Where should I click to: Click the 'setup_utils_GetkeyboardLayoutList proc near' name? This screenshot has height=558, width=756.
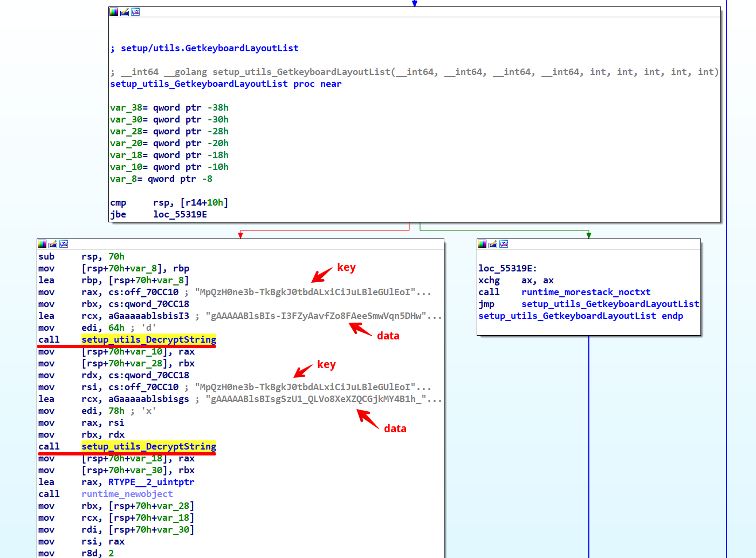point(198,84)
